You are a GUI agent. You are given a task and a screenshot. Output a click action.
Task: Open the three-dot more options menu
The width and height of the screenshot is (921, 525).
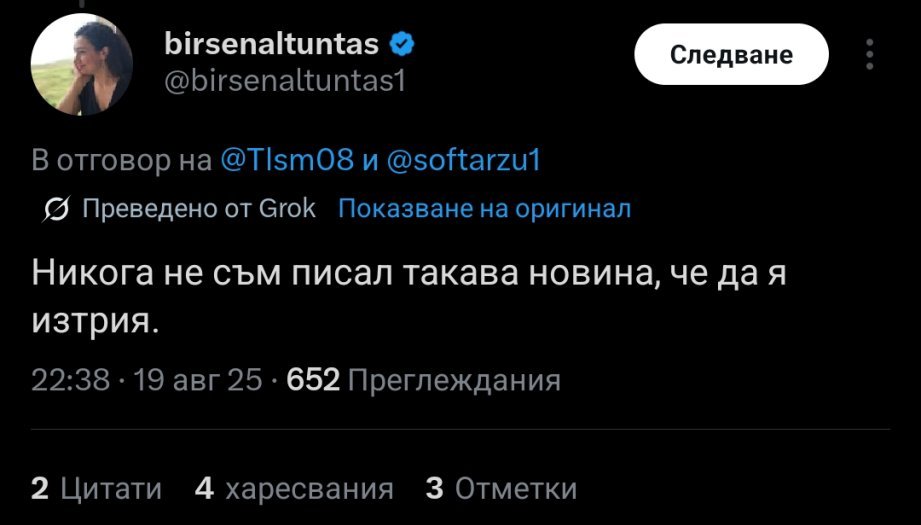[870, 56]
